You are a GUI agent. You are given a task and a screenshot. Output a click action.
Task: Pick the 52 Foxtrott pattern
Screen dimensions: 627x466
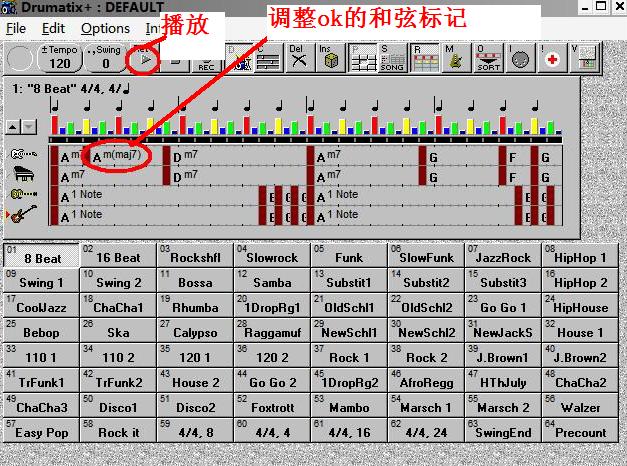(x=272, y=405)
